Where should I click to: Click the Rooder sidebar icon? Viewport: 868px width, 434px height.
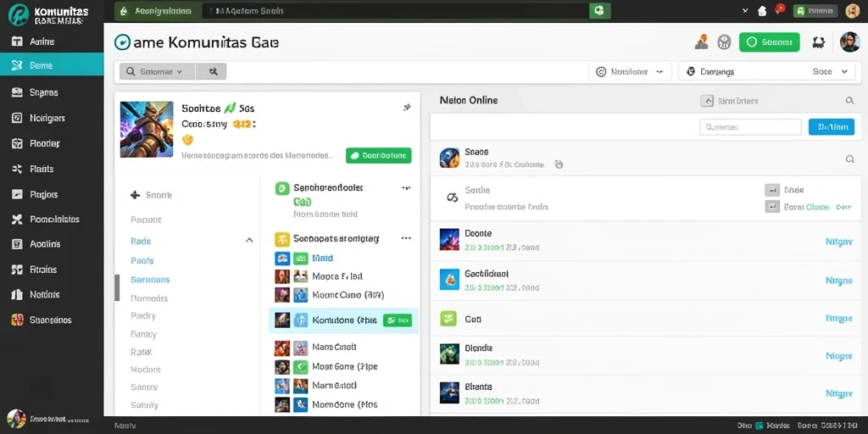tap(17, 143)
